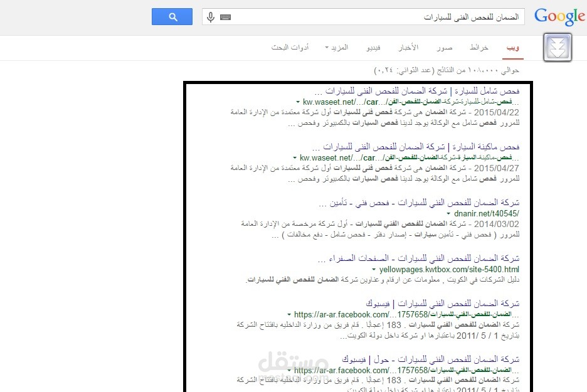Image resolution: width=587 pixels, height=392 pixels.
Task: Click the 2014/03/02 snippet date
Action: pos(497,224)
